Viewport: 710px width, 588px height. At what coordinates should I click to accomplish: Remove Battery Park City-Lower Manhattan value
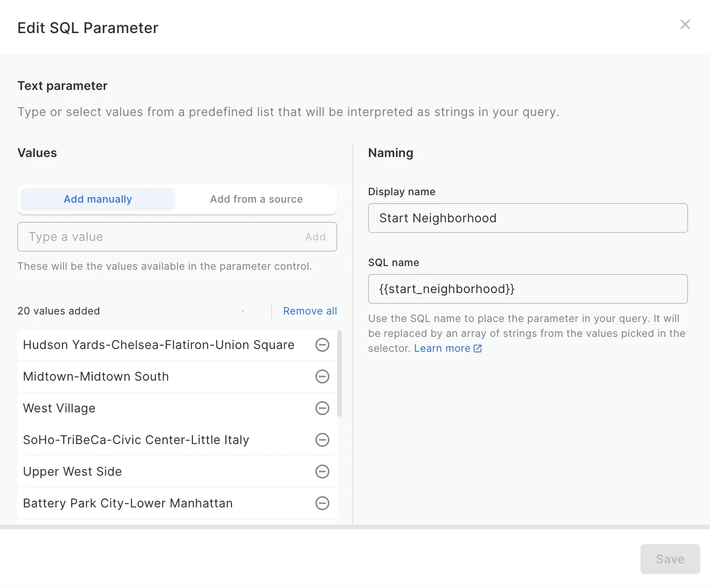pyautogui.click(x=322, y=503)
